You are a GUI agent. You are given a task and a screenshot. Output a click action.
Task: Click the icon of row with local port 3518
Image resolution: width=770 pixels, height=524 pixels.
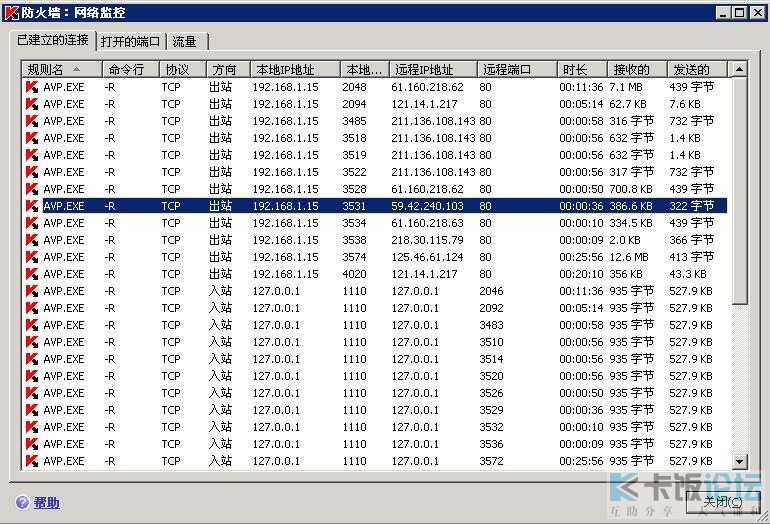pos(32,138)
